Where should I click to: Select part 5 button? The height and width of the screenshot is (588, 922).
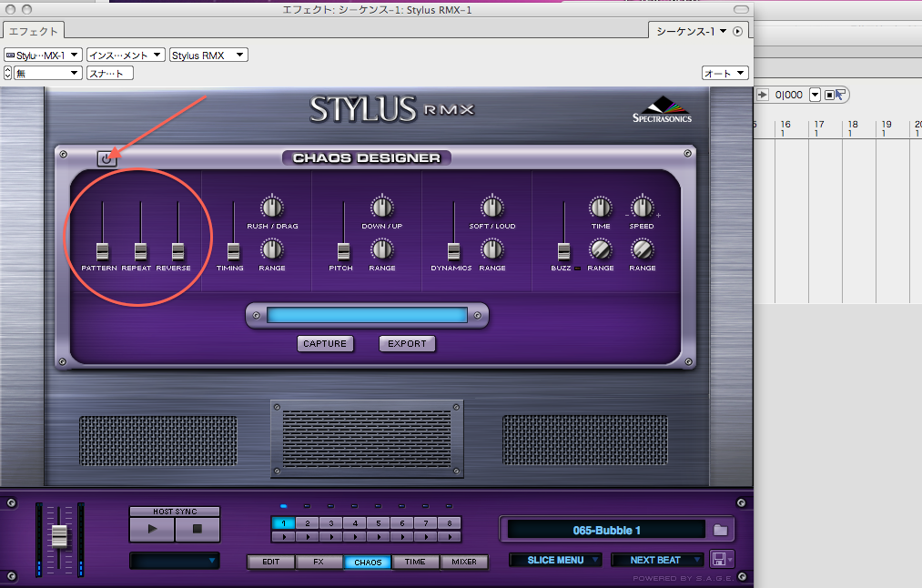379,523
